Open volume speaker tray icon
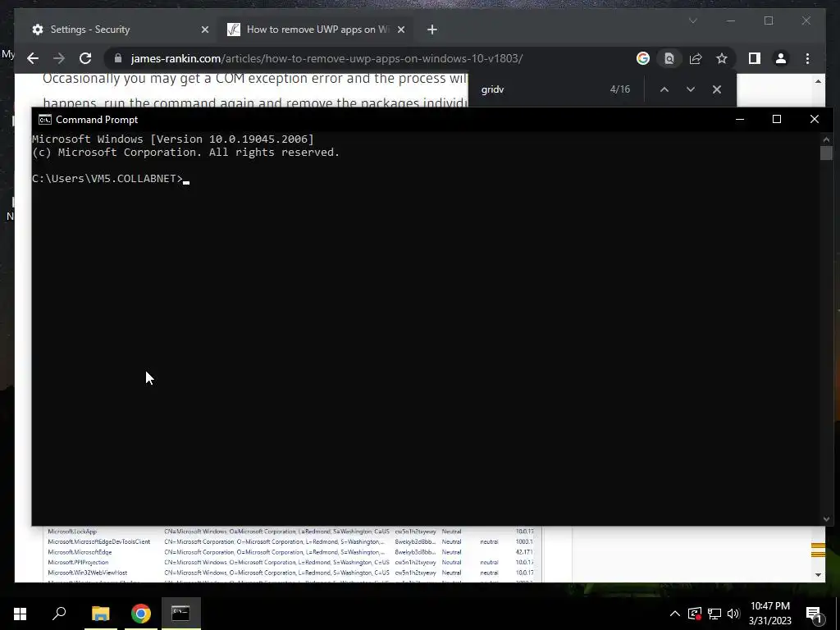 (x=733, y=614)
